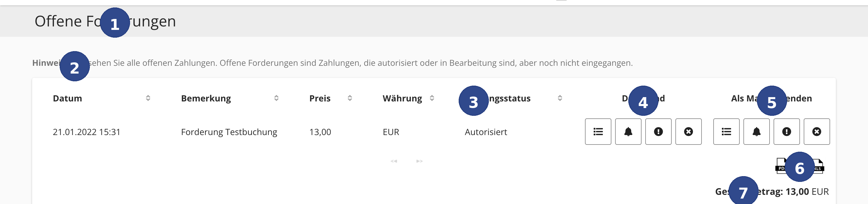Click the exclamation warning icon in the first group
Viewport: 868px width, 204px height.
coord(658,132)
